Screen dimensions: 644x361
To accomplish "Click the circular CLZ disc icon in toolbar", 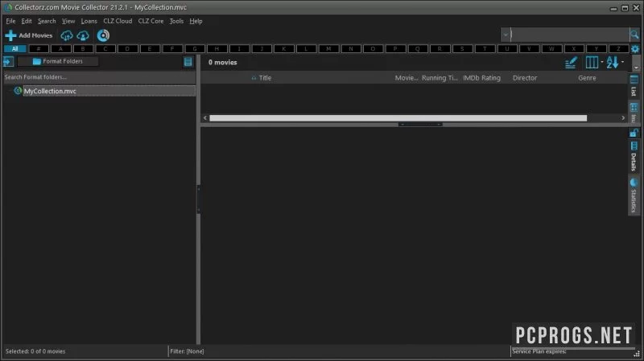I will click(103, 35).
